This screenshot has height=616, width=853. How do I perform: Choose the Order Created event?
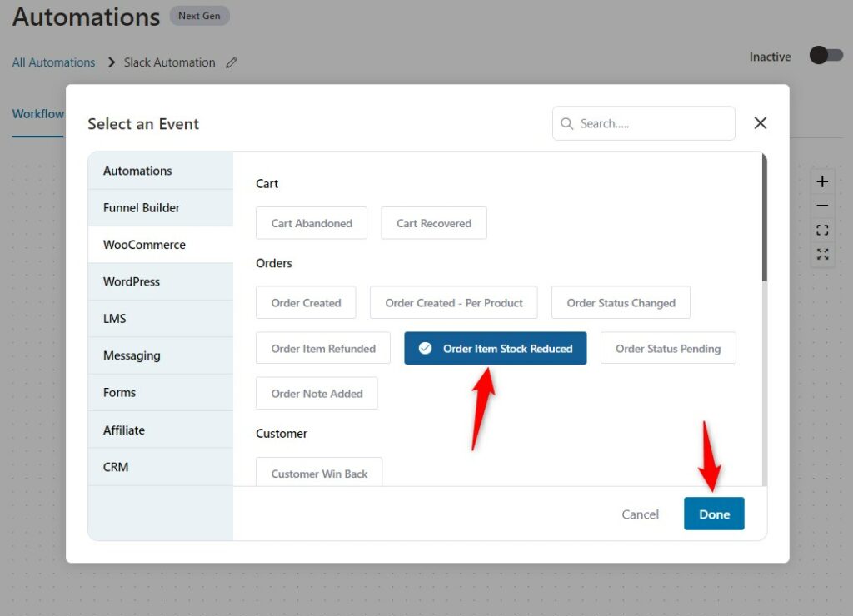tap(306, 303)
